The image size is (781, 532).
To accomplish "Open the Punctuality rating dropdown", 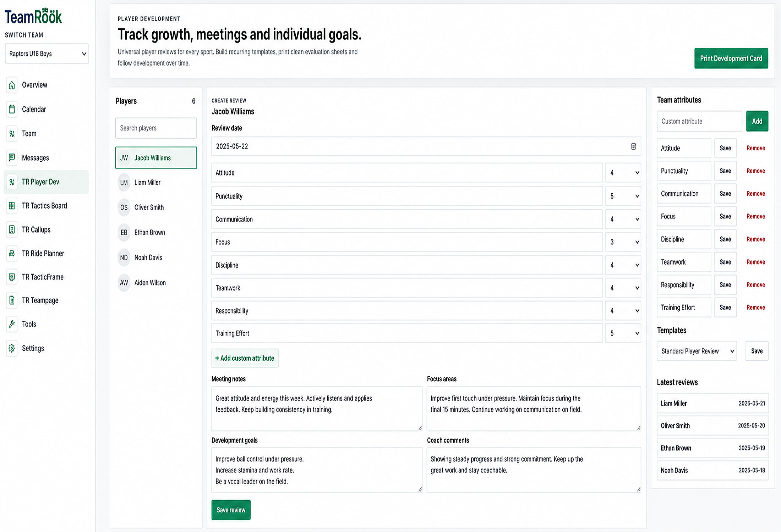I will click(623, 196).
